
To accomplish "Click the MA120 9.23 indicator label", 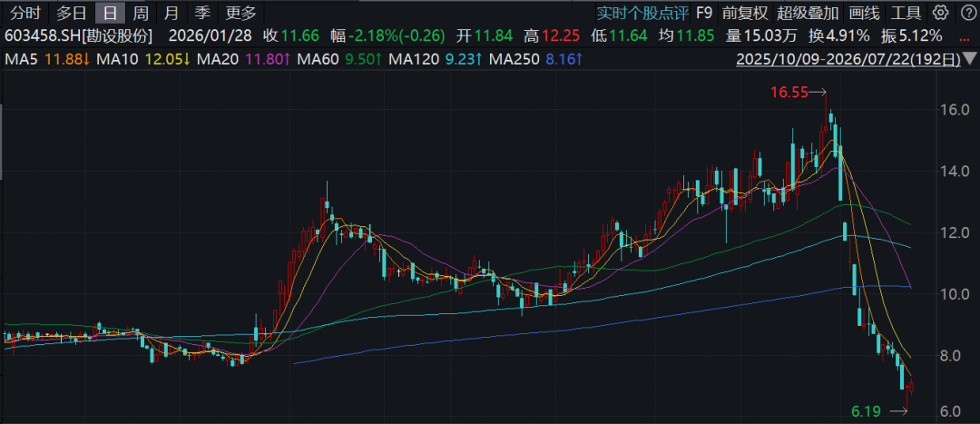I will point(435,60).
